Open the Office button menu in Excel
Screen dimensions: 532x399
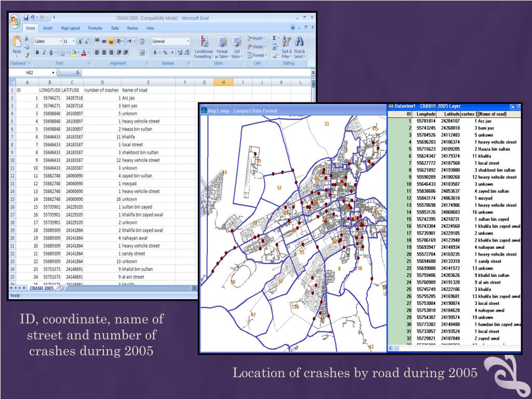click(15, 22)
